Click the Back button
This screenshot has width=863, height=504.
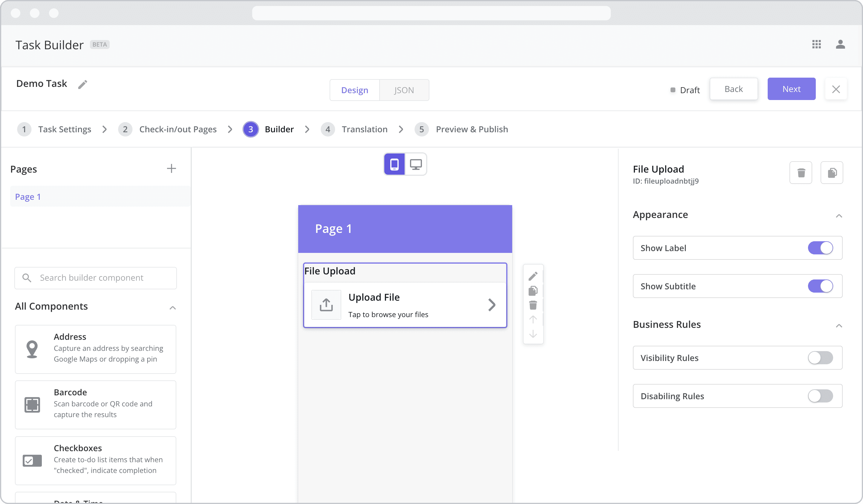pyautogui.click(x=734, y=89)
